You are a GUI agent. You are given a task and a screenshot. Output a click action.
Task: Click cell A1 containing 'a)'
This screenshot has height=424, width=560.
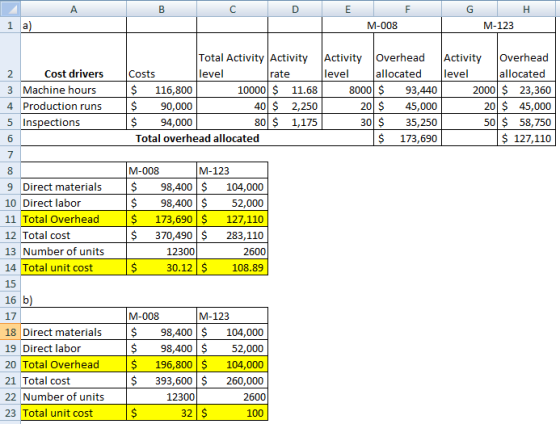(x=74, y=25)
